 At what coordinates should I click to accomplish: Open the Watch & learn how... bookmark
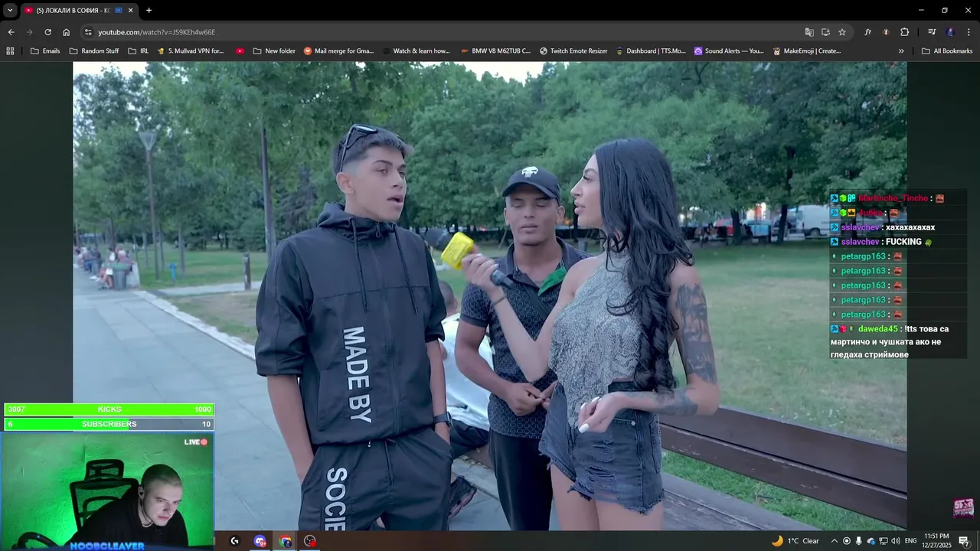[416, 51]
